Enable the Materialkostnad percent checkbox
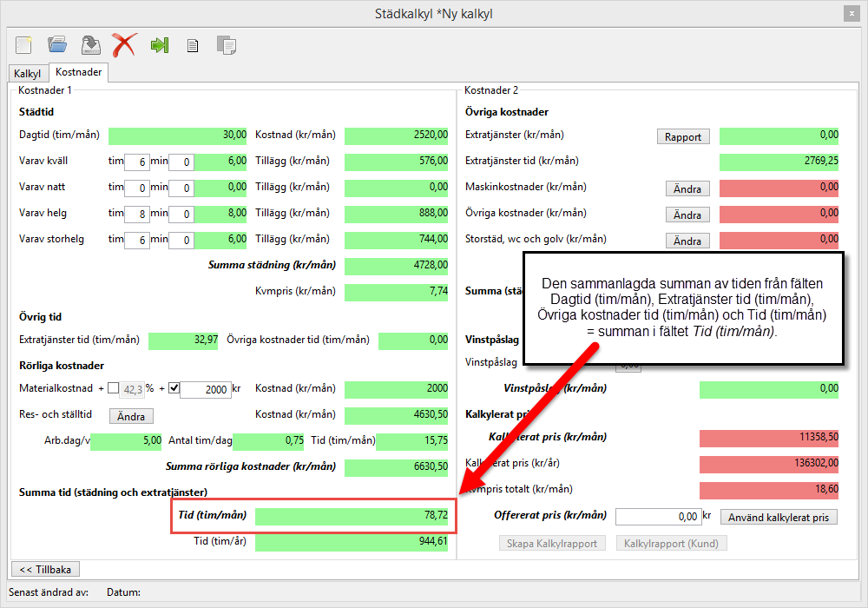868x608 pixels. [114, 388]
